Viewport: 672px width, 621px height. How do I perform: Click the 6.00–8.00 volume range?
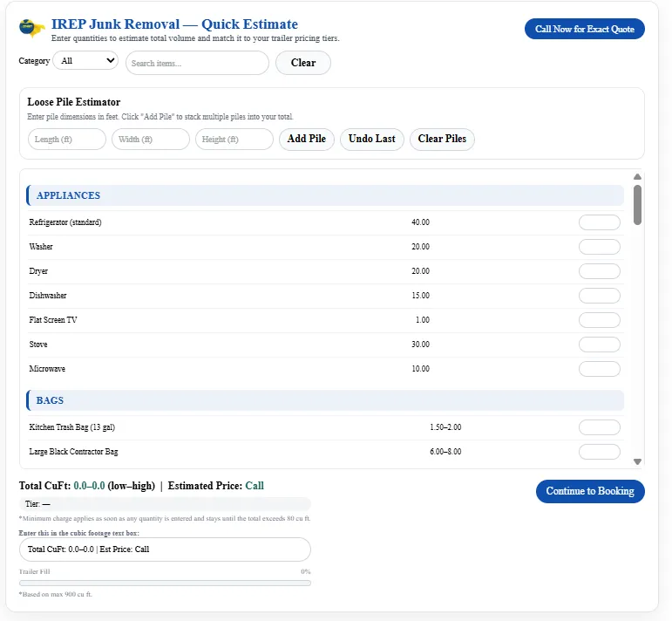445,452
